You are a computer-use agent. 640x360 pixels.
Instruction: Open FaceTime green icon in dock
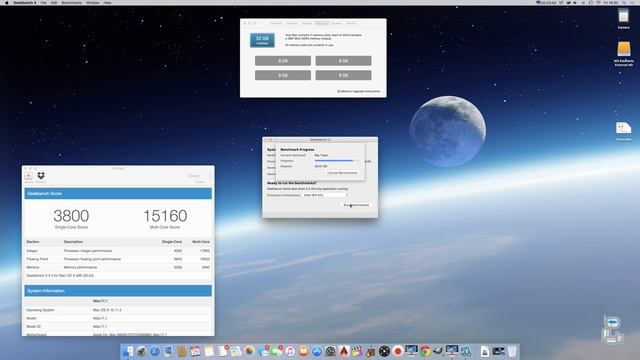click(x=276, y=351)
